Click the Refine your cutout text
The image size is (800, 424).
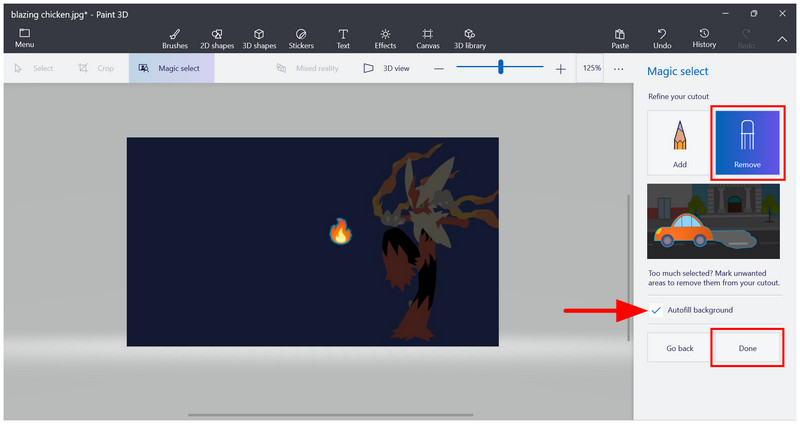(x=679, y=96)
